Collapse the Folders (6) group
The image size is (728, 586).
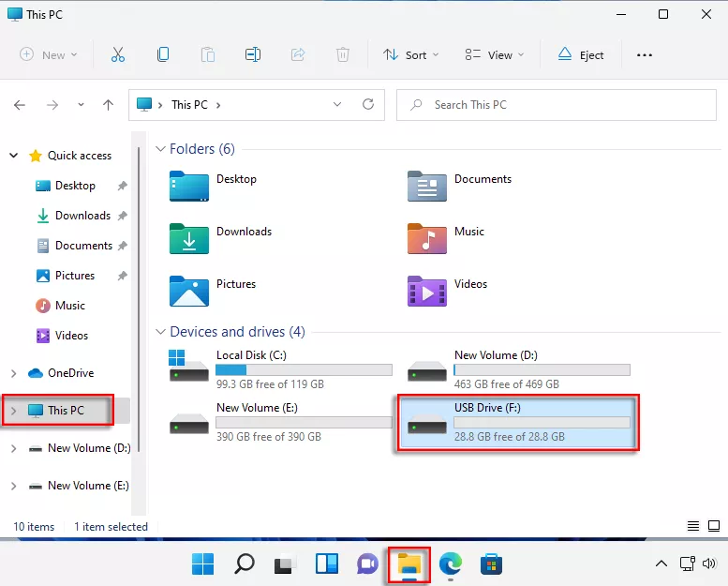click(160, 149)
